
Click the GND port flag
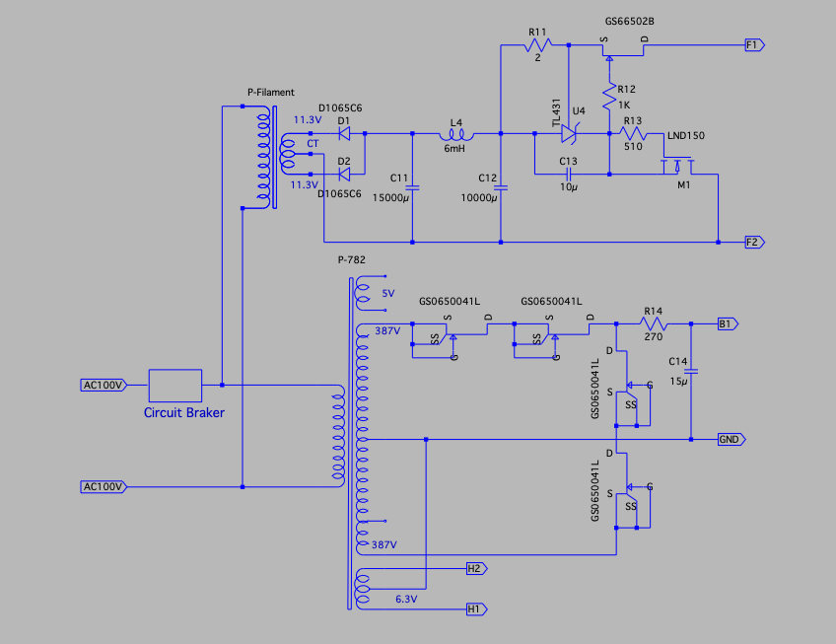pos(731,439)
